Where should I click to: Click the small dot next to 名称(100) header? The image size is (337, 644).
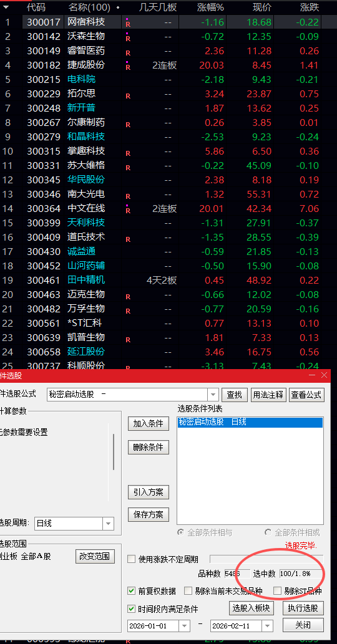click(x=119, y=7)
